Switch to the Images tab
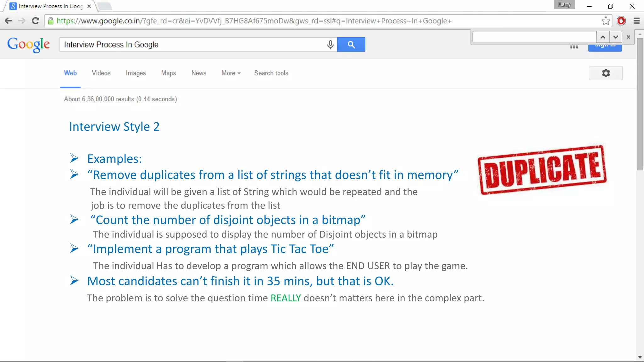The image size is (644, 362). (x=136, y=73)
